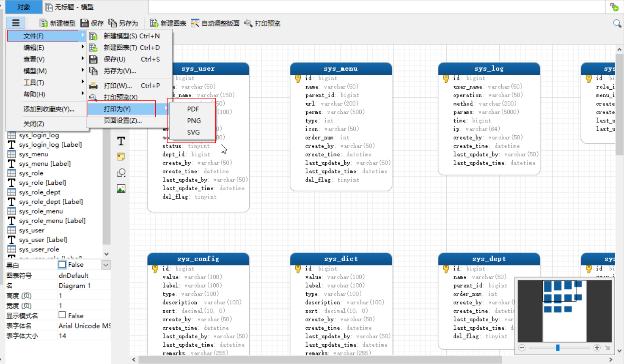The image size is (624, 364).
Task: Choose 打印(W)... Ctrl+P menu entry
Action: [129, 85]
